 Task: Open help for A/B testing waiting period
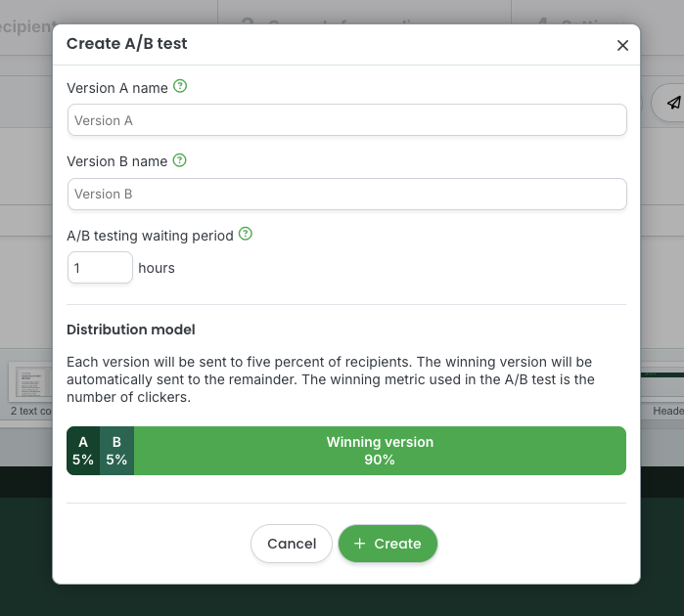246,235
